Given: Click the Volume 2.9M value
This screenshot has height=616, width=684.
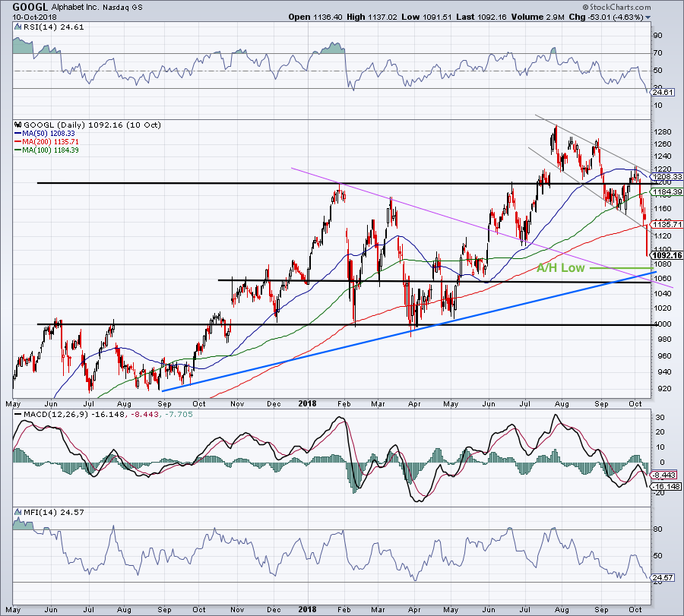Looking at the screenshot, I should pos(538,17).
